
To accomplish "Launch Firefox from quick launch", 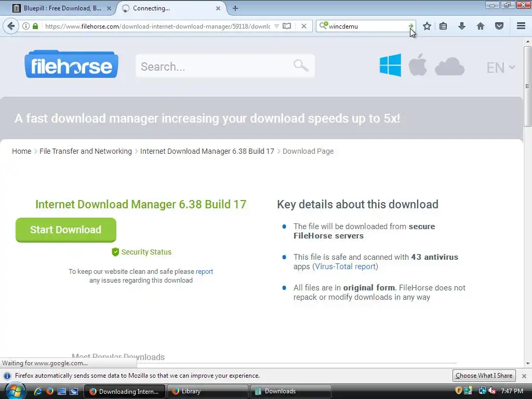I will click(50, 391).
